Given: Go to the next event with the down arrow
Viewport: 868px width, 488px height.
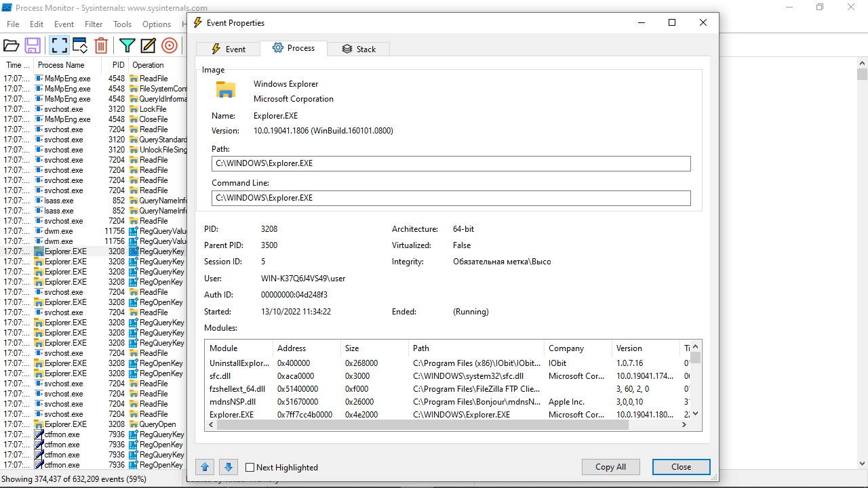Looking at the screenshot, I should (x=229, y=467).
